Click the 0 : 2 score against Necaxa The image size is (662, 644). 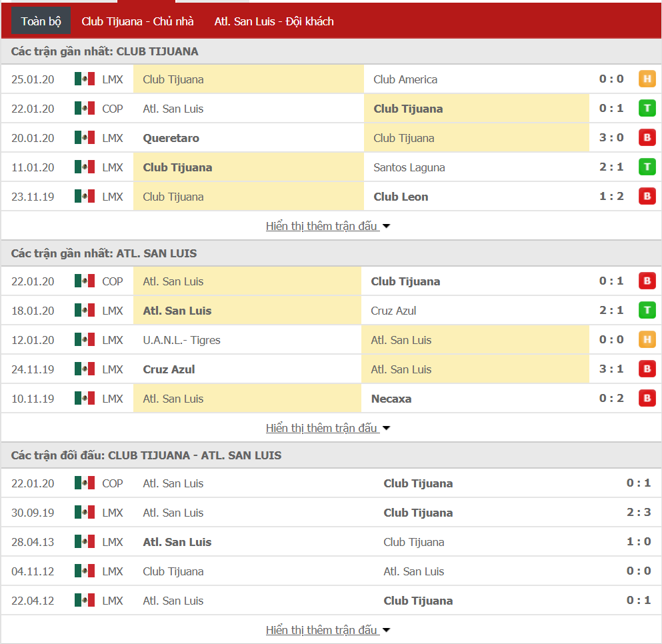611,398
